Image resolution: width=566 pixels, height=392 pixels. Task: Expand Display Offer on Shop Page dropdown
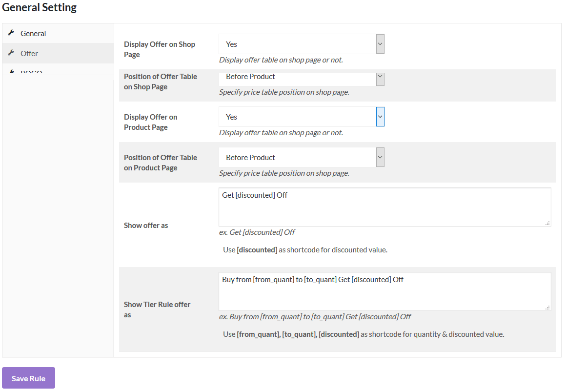pyautogui.click(x=301, y=44)
